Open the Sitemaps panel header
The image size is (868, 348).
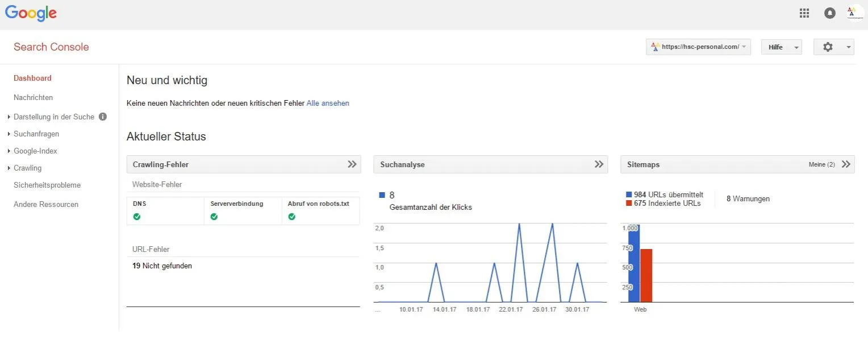coord(737,164)
